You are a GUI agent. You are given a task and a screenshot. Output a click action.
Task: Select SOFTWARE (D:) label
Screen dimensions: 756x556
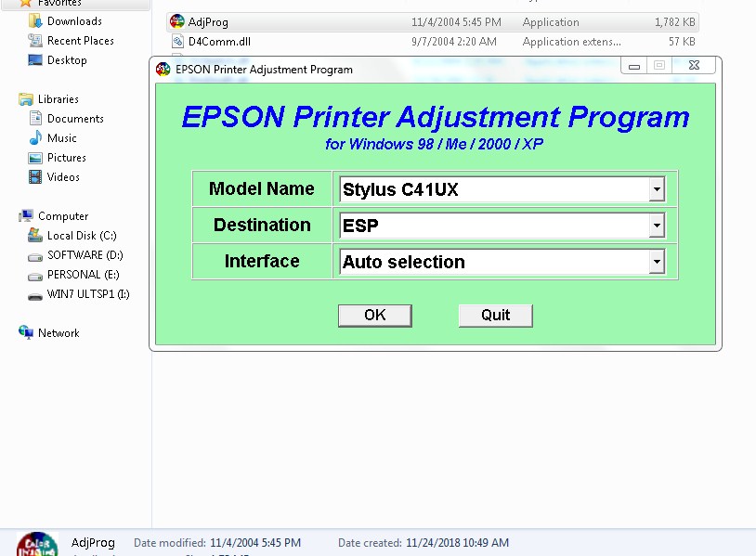point(85,255)
